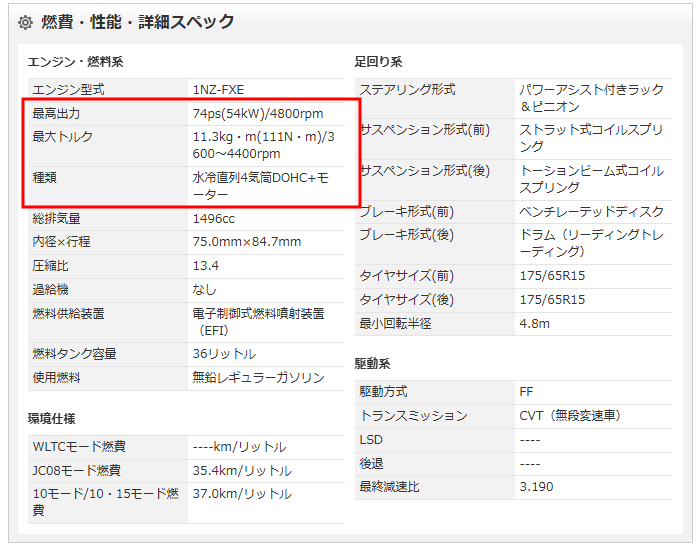Click the 圧縮比 value 13.4

coord(206,266)
